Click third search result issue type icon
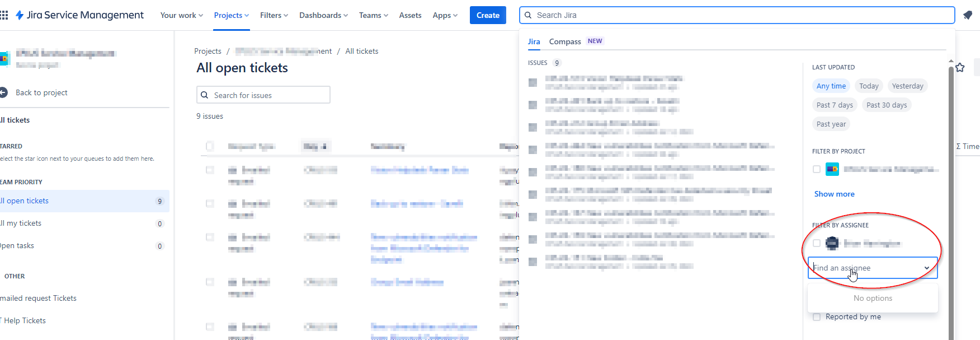980x340 pixels. pos(533,127)
